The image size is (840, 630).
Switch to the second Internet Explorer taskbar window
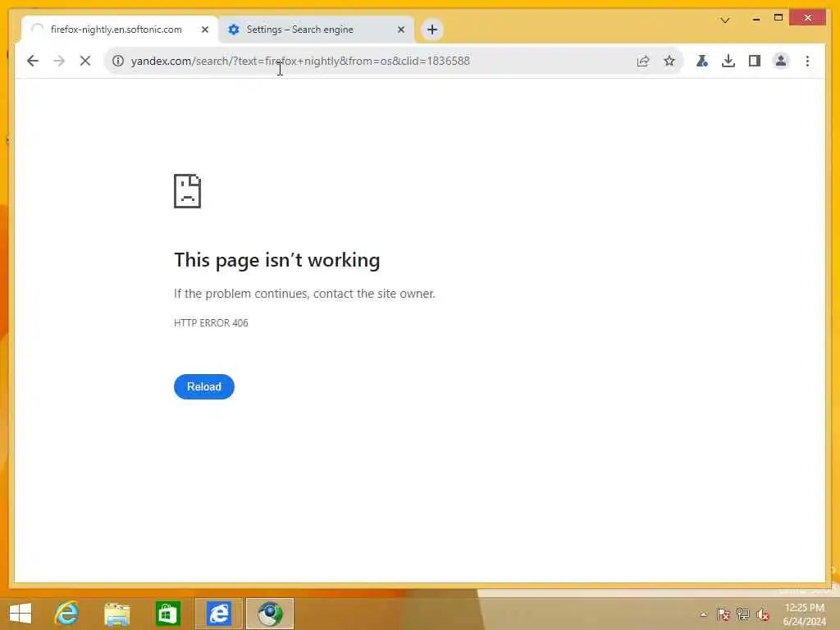(x=219, y=614)
